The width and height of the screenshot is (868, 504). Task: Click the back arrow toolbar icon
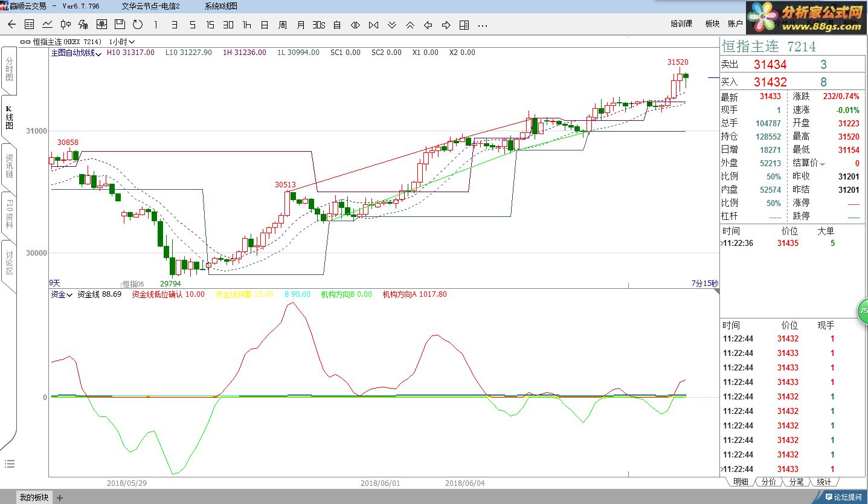(11, 25)
